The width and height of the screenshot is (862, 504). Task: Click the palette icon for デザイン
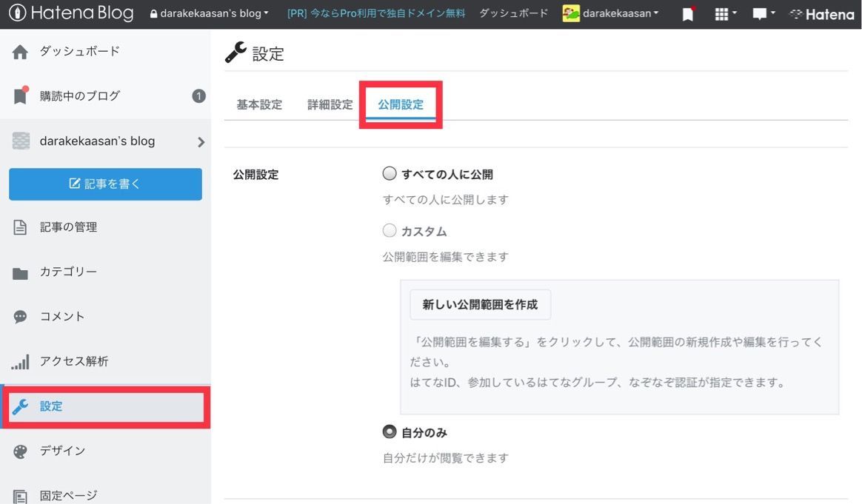pos(20,451)
